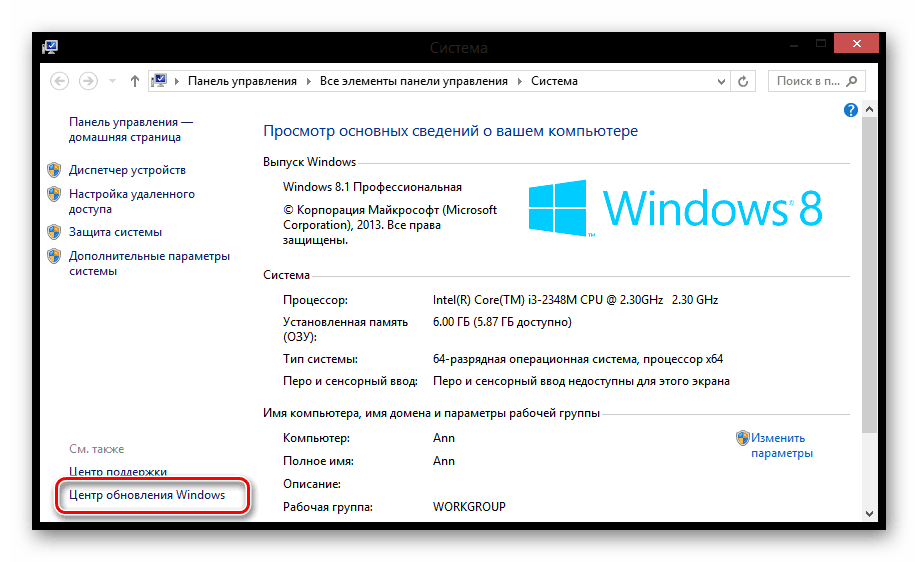Focus the Поиск в панели search field

[816, 81]
